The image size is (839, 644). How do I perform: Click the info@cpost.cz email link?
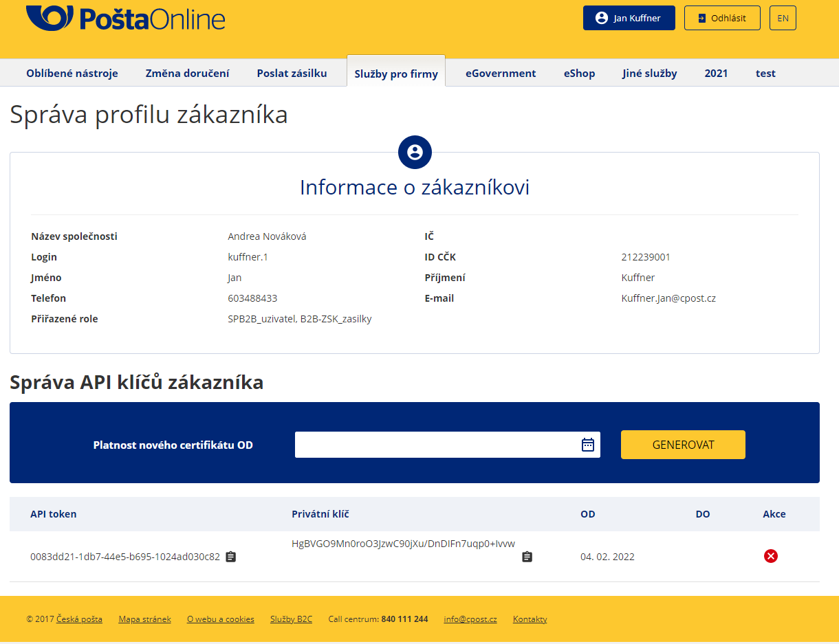(x=470, y=619)
